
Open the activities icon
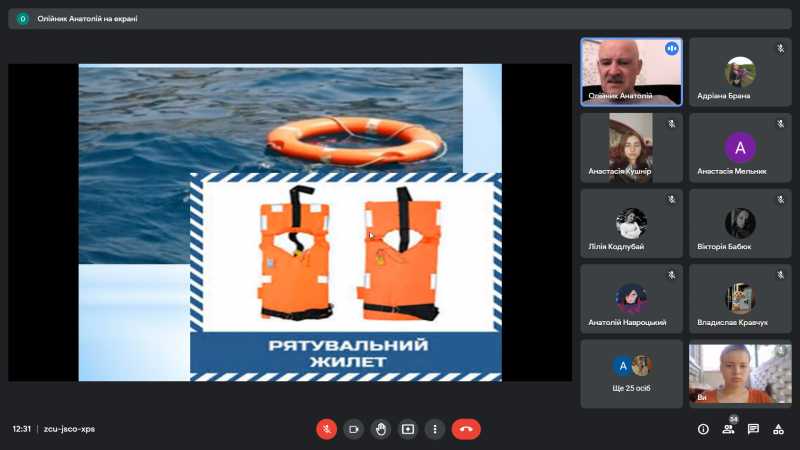click(778, 429)
